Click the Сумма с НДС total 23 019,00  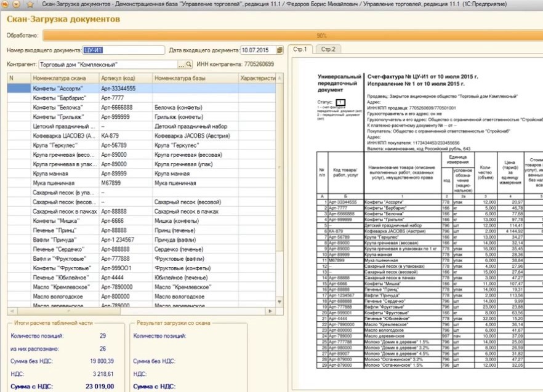[100, 386]
